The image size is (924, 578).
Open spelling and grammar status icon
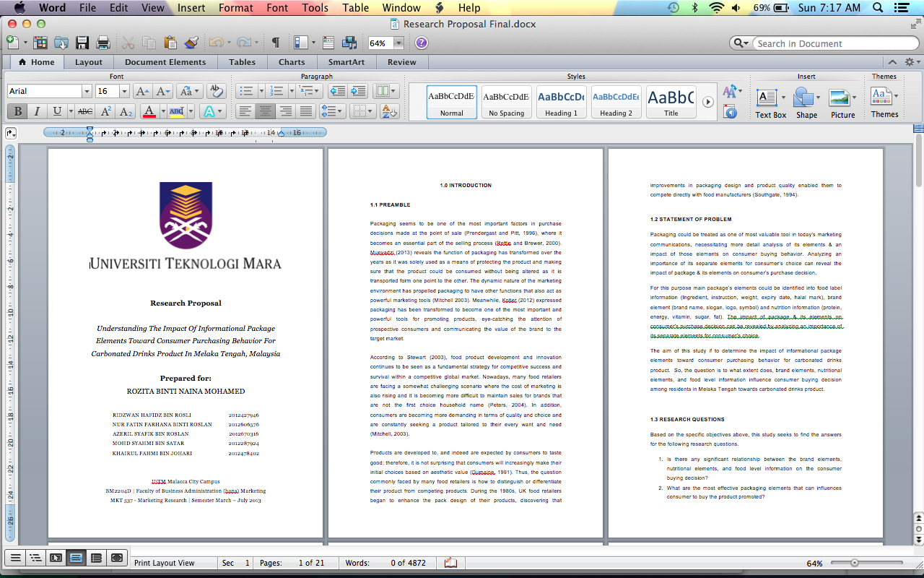point(451,563)
